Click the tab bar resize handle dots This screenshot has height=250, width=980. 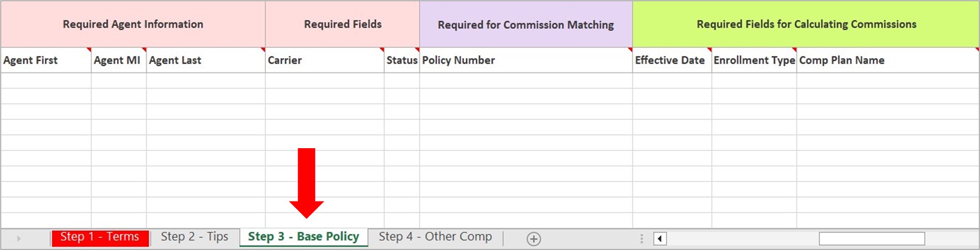click(641, 238)
